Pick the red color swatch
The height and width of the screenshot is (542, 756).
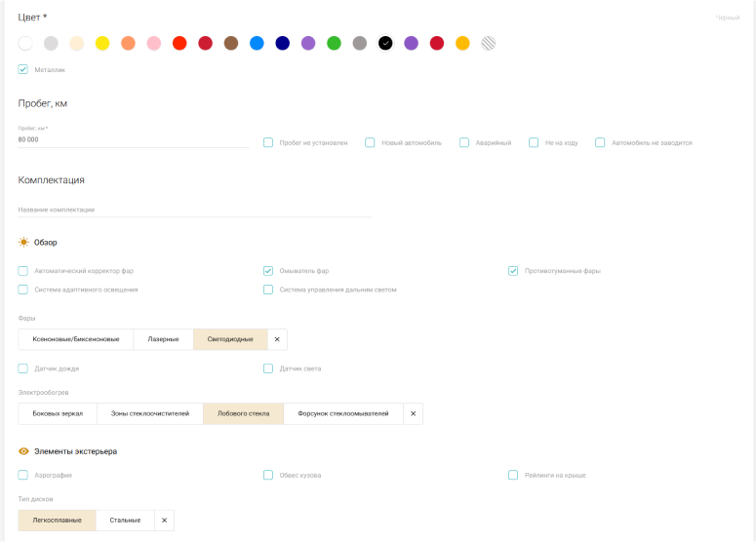click(x=179, y=43)
